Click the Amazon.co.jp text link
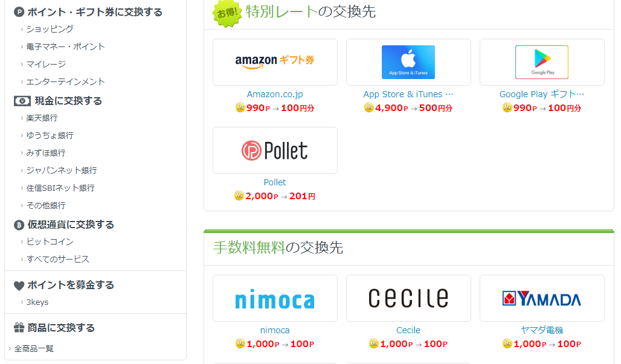Screen dimensions: 621x364 tap(275, 94)
